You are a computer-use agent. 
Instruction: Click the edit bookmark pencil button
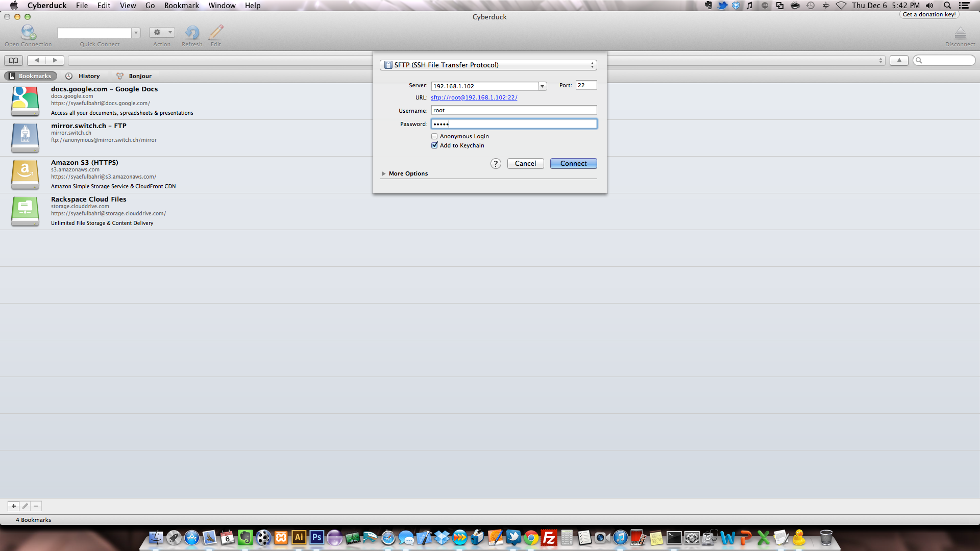pyautogui.click(x=24, y=506)
